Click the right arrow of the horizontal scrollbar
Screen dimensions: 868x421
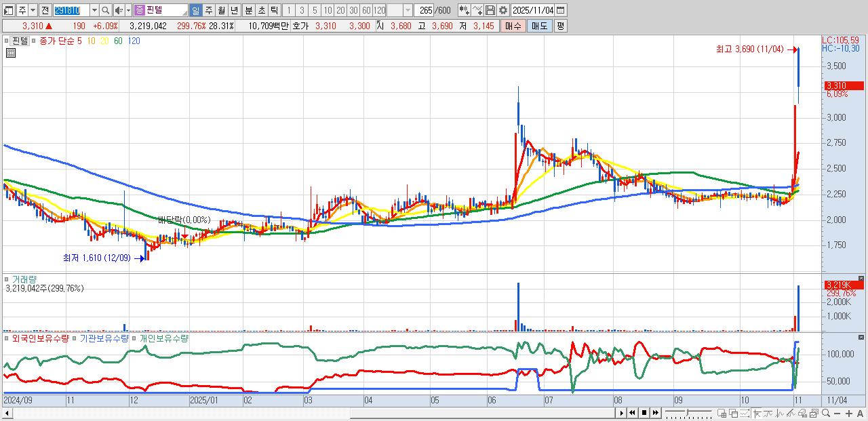[620, 413]
